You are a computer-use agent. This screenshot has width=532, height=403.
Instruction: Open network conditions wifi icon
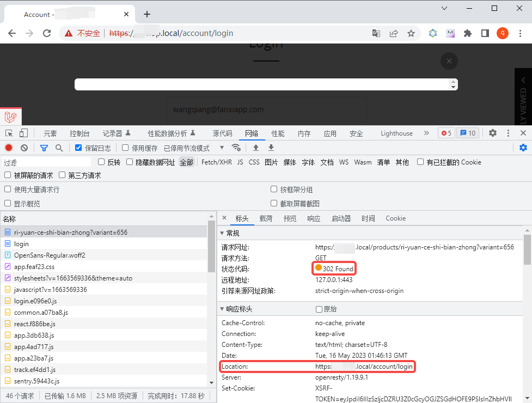[x=236, y=148]
